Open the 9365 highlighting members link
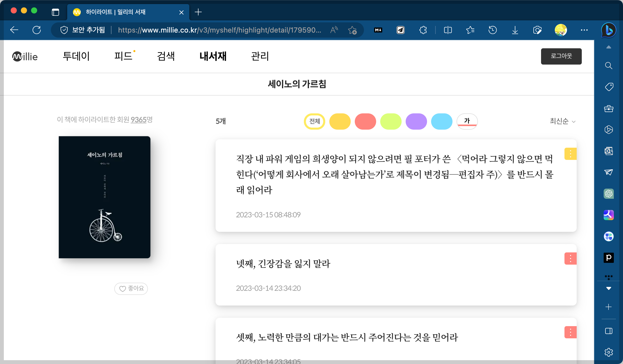 click(x=139, y=119)
